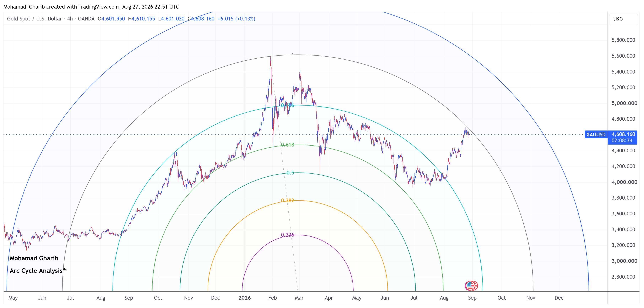The image size is (644, 308).
Task: Click the 4,400.000 price axis label
Action: [623, 150]
